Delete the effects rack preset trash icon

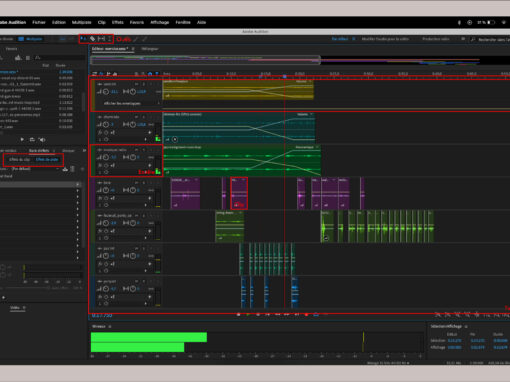click(72, 169)
